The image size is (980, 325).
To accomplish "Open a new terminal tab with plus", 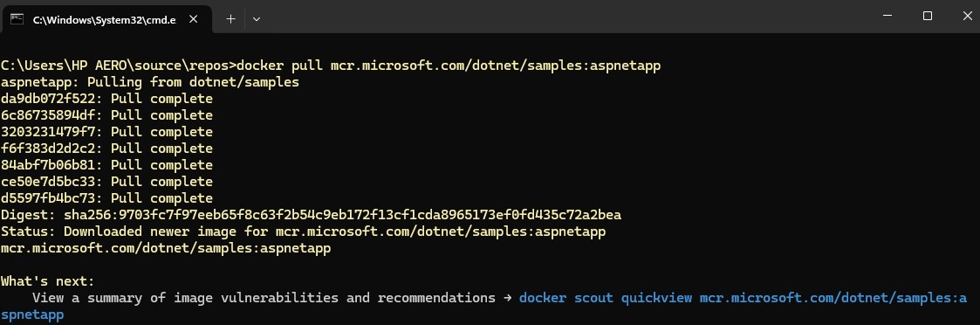I will (x=230, y=19).
